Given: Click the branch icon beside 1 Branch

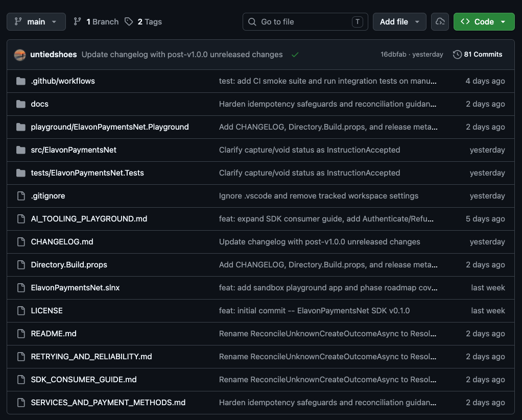Looking at the screenshot, I should 77,21.
